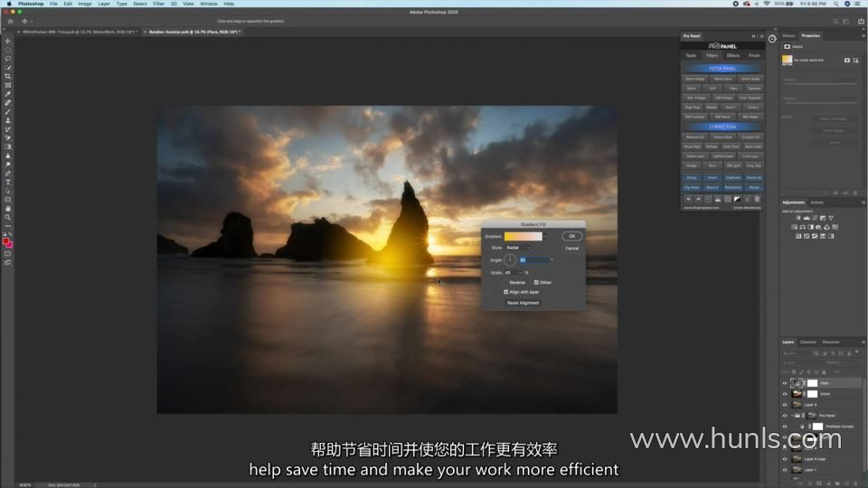868x488 pixels.
Task: Click the Angle dial control
Action: 509,260
